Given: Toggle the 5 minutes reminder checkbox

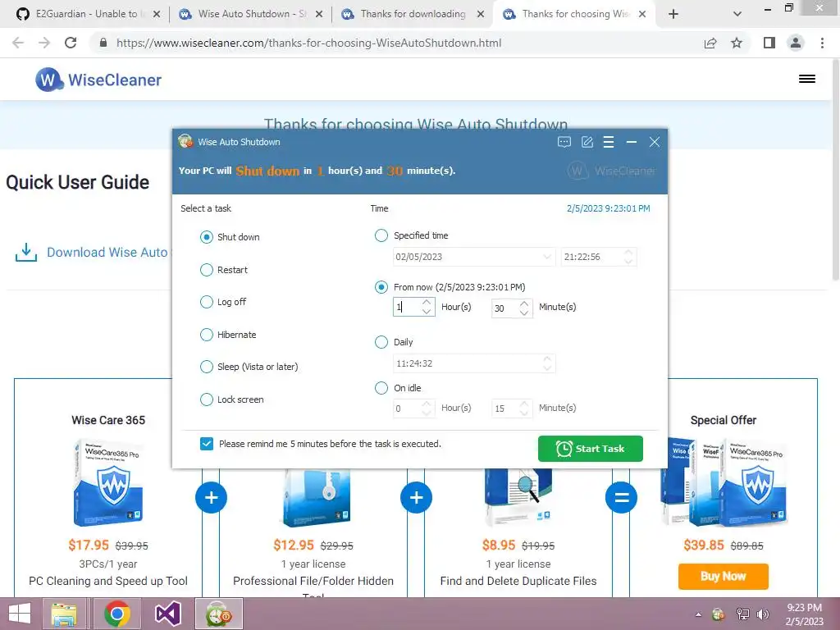Looking at the screenshot, I should coord(207,444).
